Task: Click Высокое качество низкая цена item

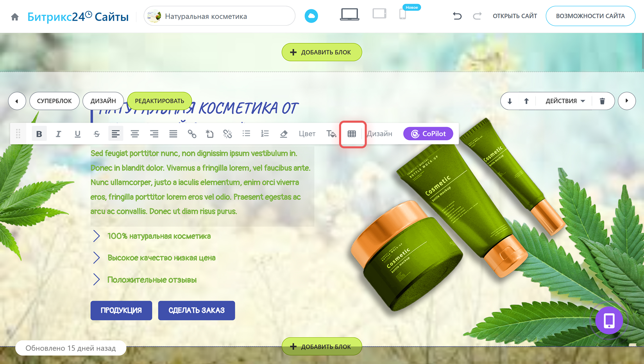Action: click(x=161, y=258)
